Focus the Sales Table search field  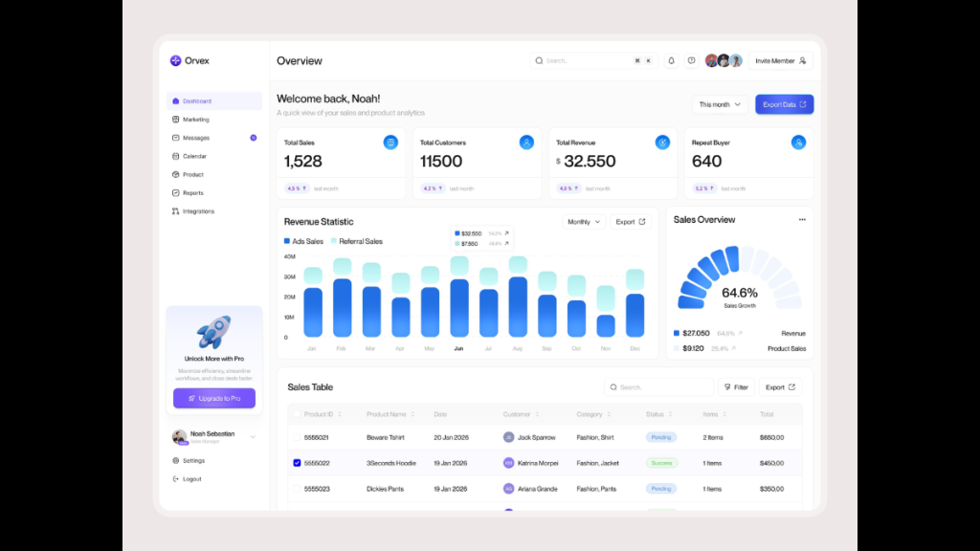658,387
